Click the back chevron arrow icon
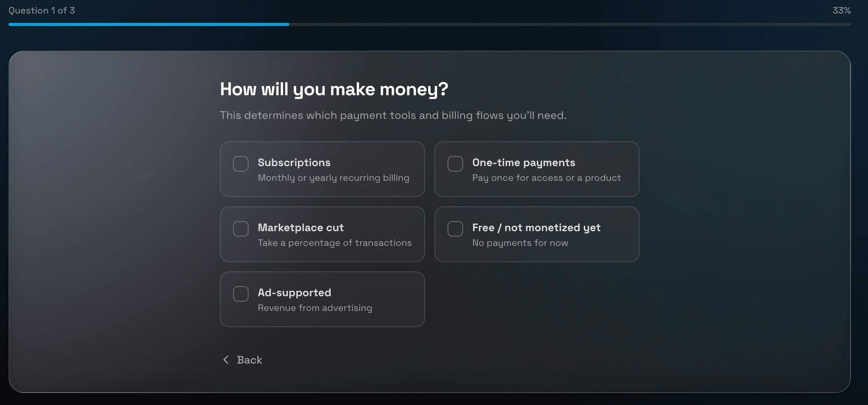 click(226, 360)
